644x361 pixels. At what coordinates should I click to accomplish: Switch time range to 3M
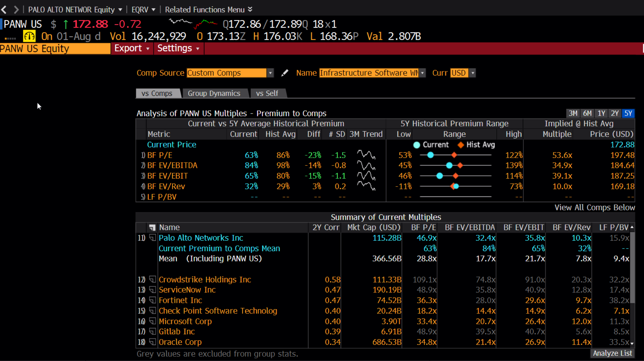(x=573, y=113)
